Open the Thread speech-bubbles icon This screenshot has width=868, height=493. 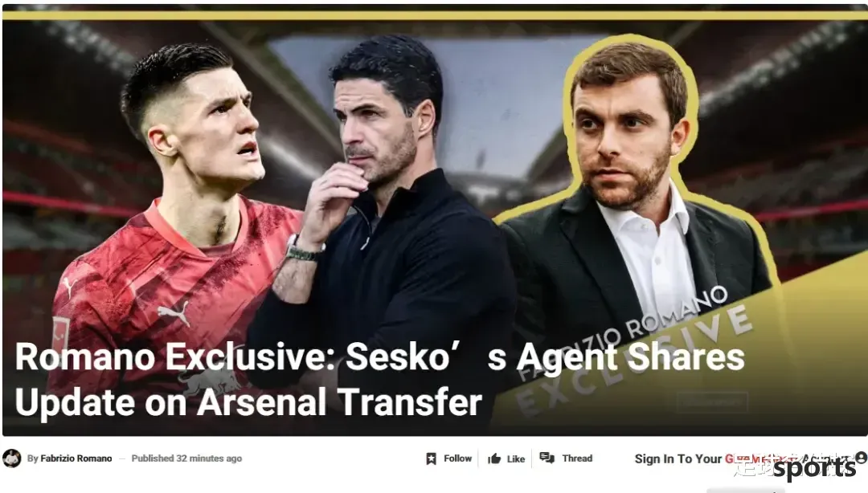[x=547, y=458]
